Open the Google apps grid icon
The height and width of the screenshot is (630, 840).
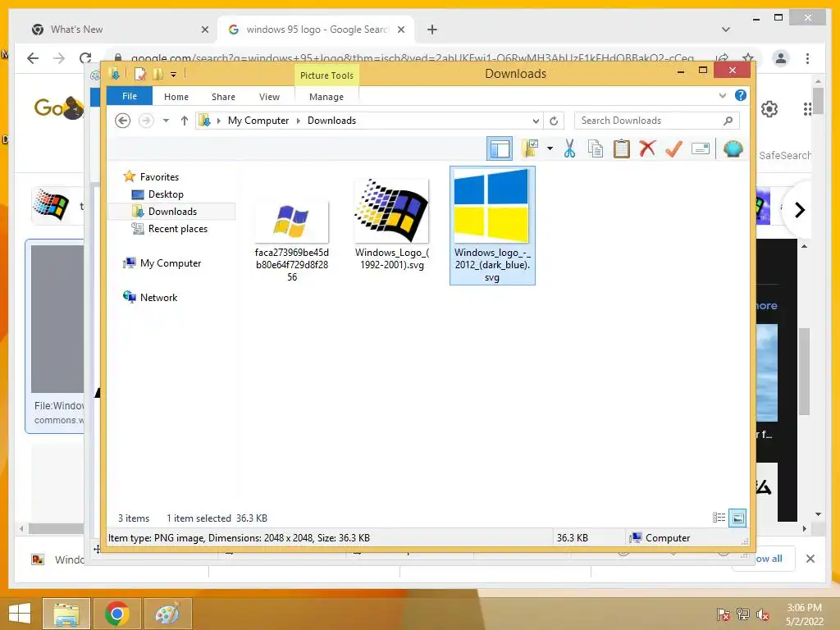807,109
